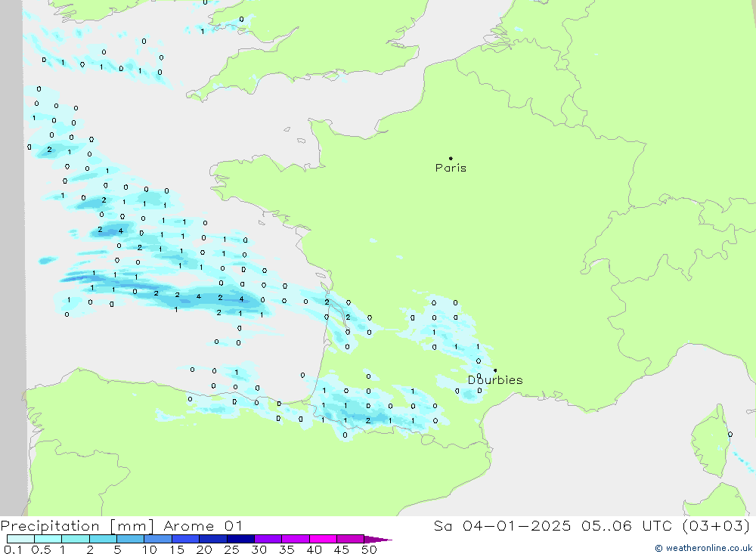
Task: Click the '30' legend scale label
Action: [259, 549]
